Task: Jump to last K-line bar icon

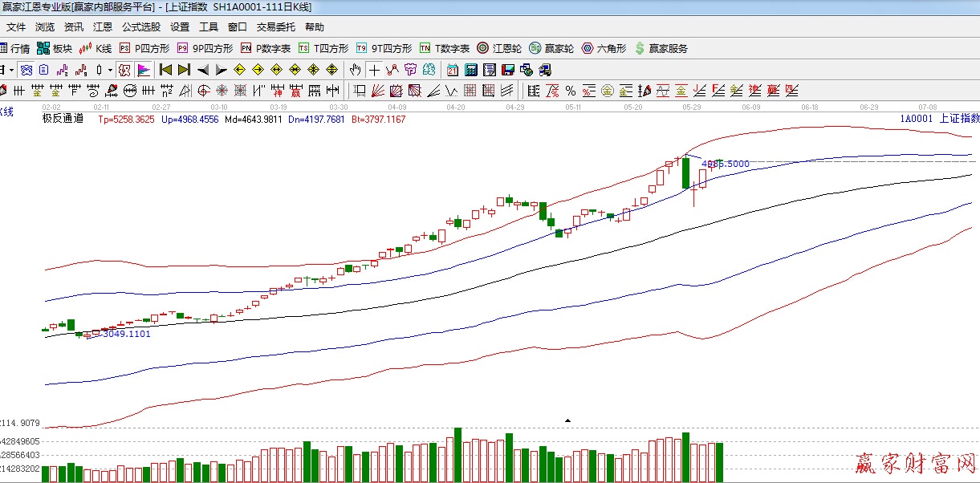Action: click(x=184, y=70)
